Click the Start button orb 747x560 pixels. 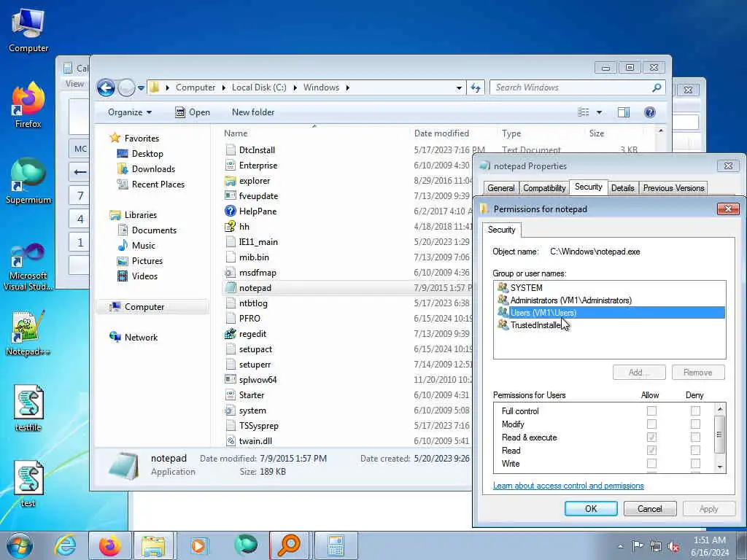[x=18, y=545]
